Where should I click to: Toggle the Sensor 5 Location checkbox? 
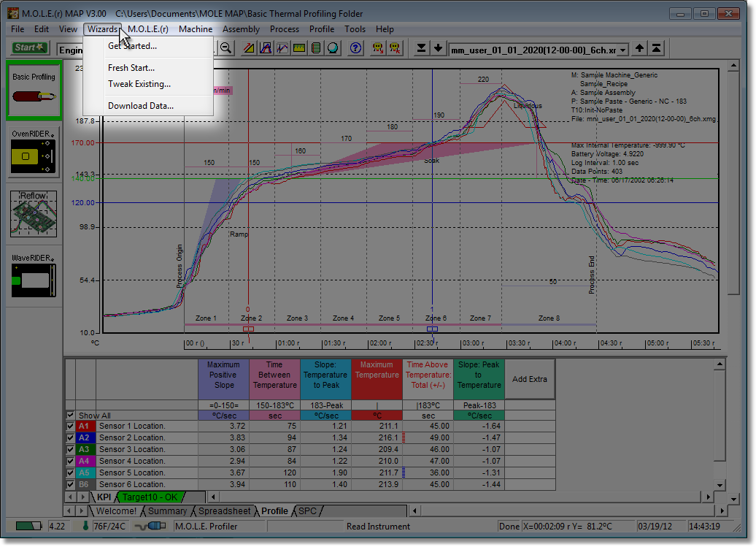(x=70, y=473)
